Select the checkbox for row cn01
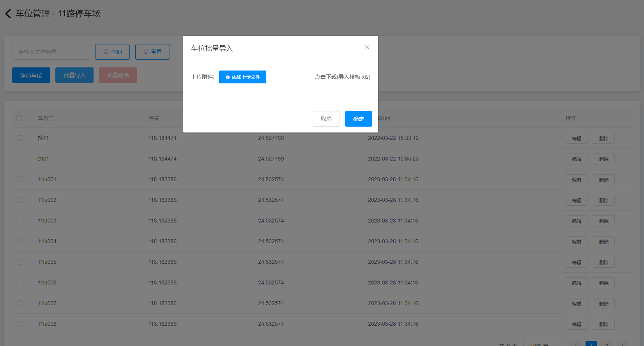 pos(20,159)
